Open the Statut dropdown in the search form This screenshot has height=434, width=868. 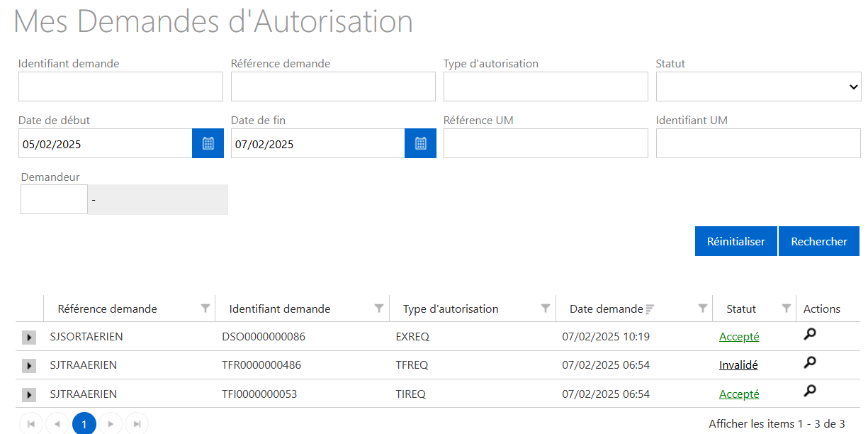pyautogui.click(x=758, y=87)
